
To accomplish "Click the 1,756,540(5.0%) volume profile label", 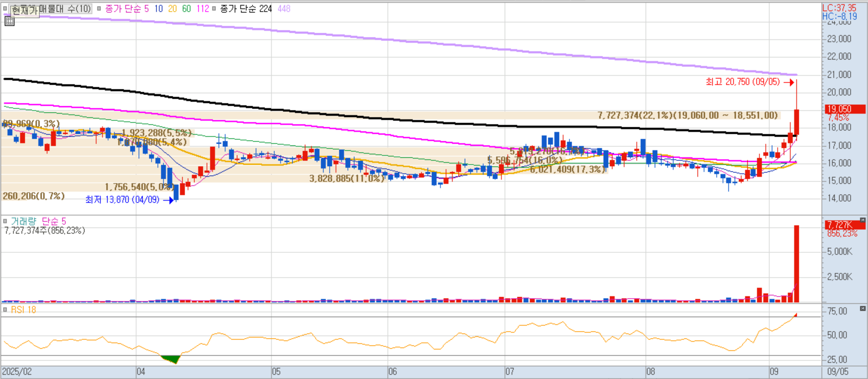I will coord(139,187).
